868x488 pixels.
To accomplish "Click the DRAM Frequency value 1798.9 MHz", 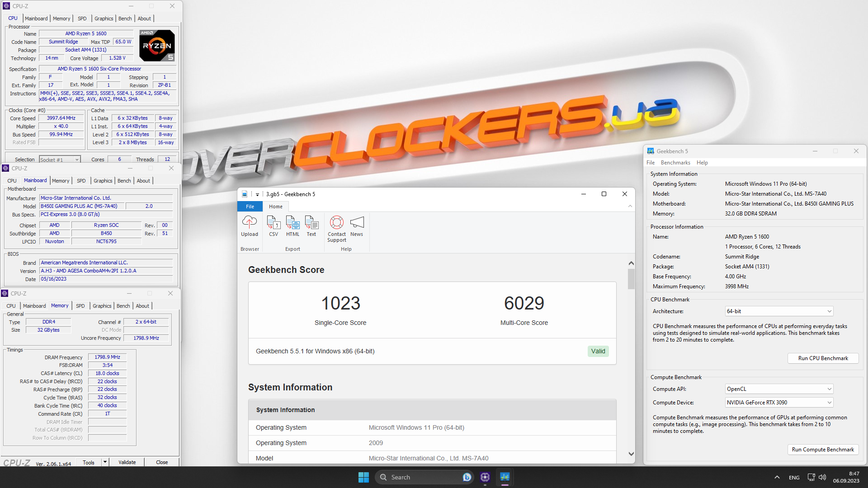I will coord(107,357).
